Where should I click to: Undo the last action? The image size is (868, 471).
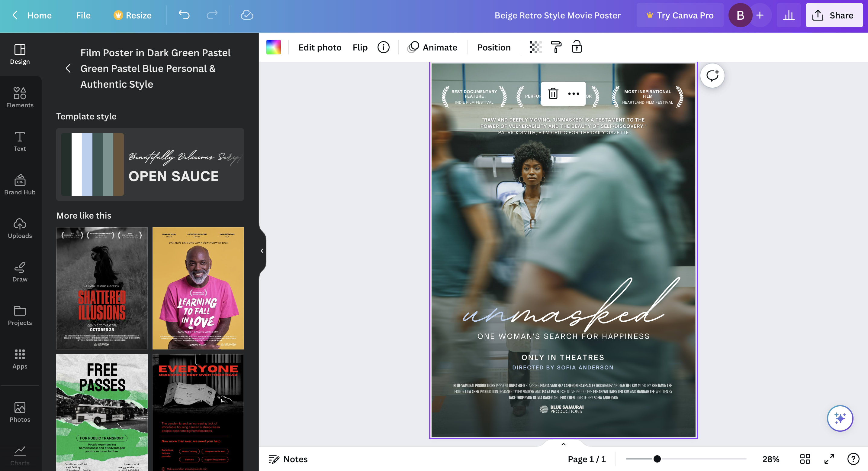point(184,15)
